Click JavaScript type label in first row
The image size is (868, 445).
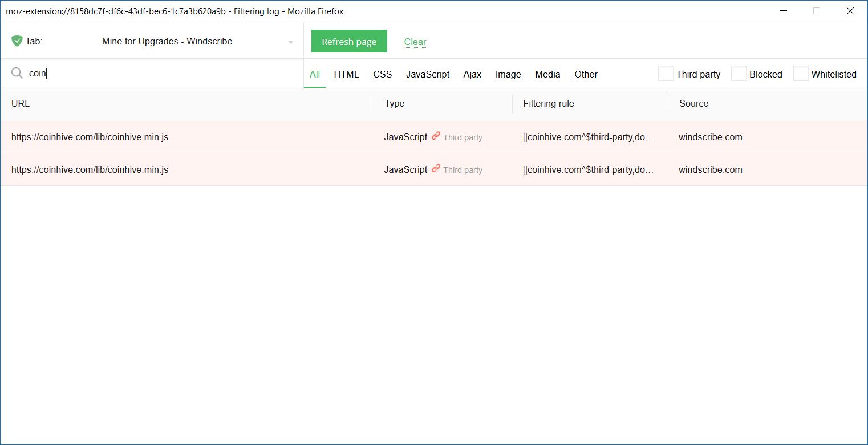tap(405, 137)
